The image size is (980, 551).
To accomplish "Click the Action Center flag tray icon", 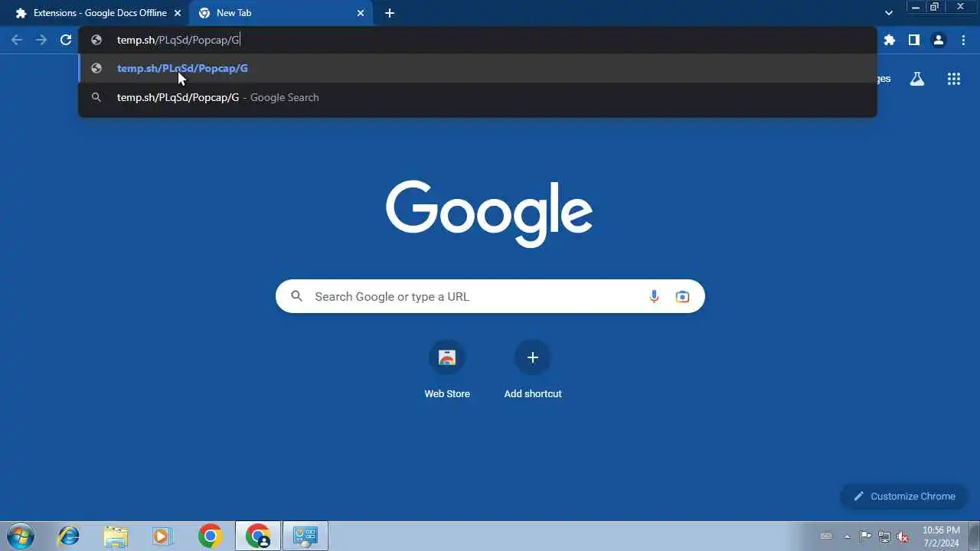I will point(866,536).
